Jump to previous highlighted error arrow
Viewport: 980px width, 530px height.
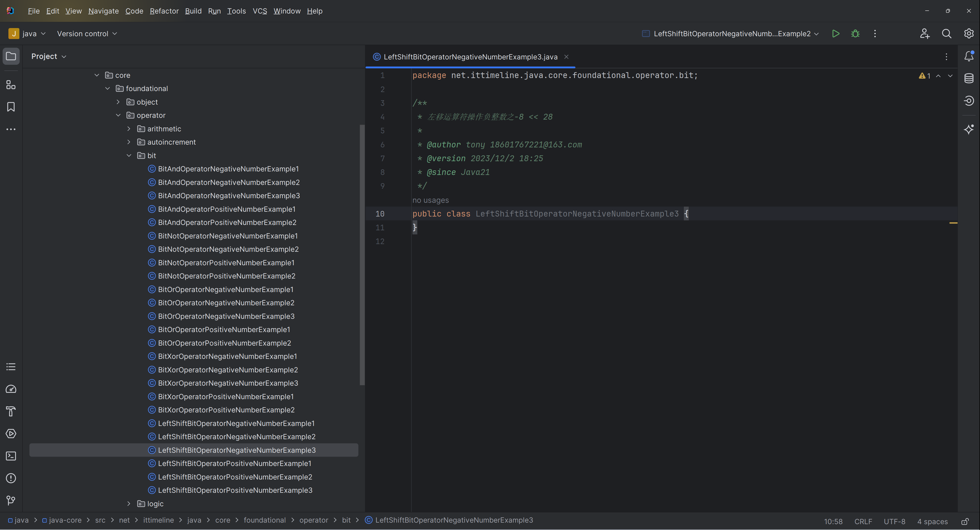coord(938,76)
